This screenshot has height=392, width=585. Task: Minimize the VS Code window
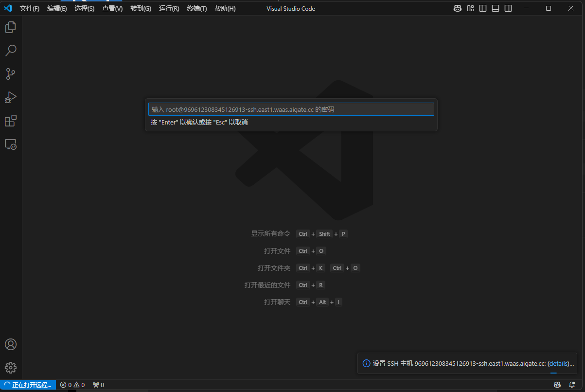click(526, 8)
